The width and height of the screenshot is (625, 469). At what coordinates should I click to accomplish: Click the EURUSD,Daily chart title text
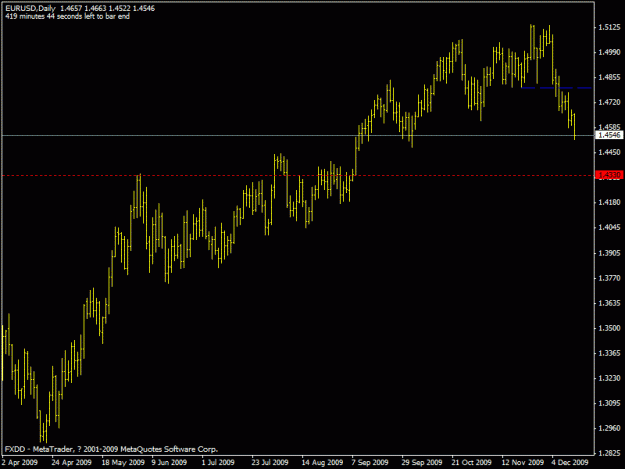coord(31,8)
